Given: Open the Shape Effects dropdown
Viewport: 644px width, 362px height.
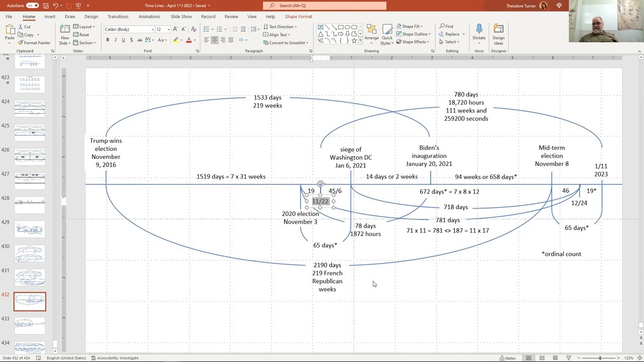Looking at the screenshot, I should [x=413, y=42].
